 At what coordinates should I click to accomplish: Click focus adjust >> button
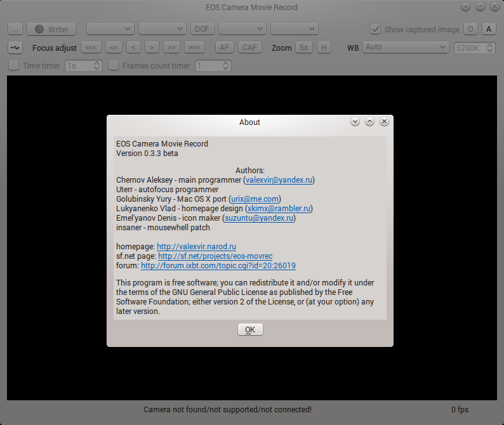171,48
